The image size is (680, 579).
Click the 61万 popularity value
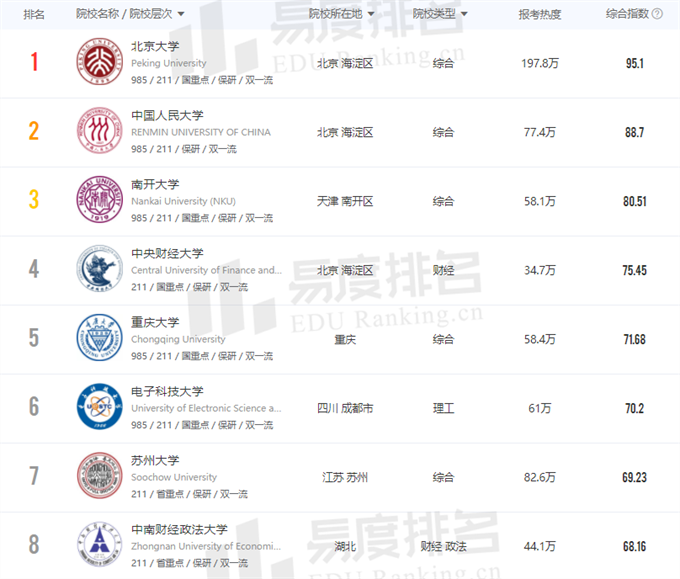pos(540,408)
